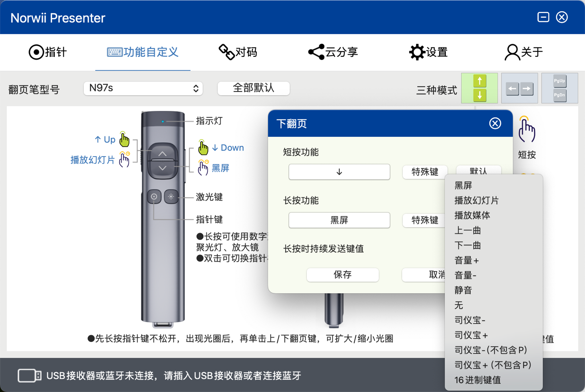Click the 播放幻灯片 label

[x=93, y=160]
